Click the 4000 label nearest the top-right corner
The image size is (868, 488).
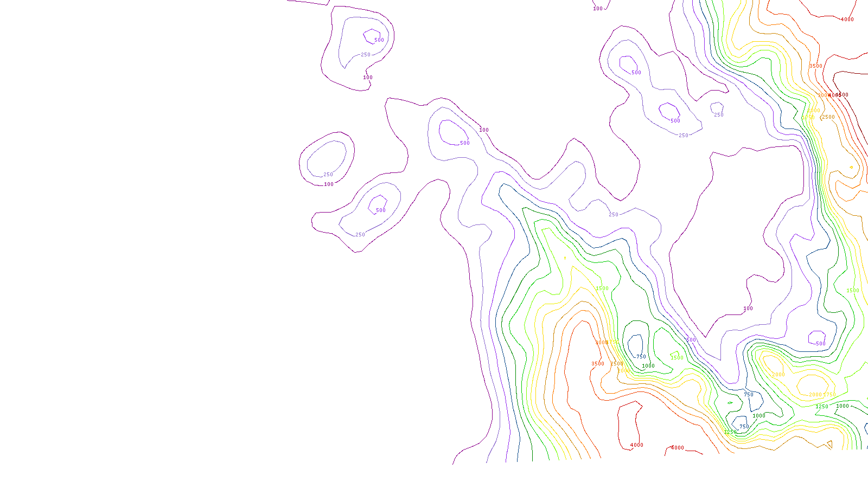click(x=847, y=20)
